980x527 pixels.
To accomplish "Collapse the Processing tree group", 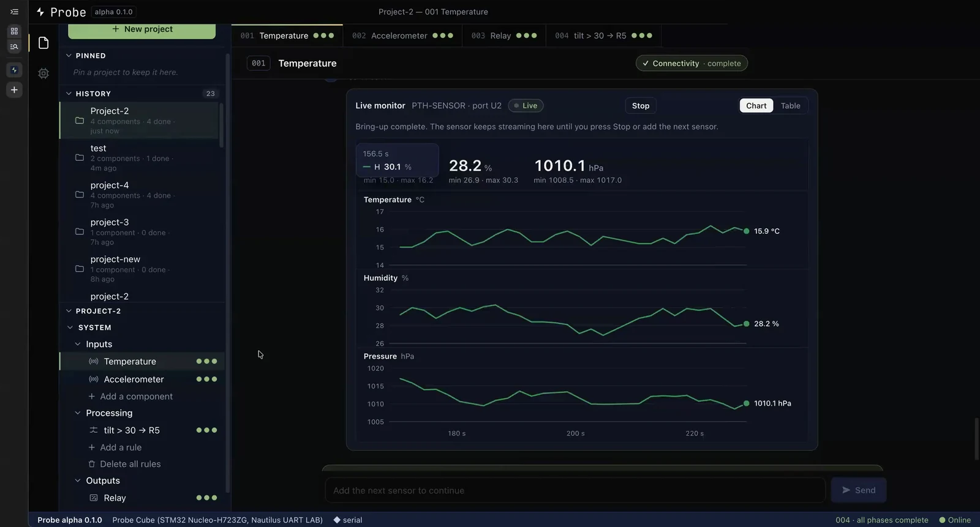I will [x=78, y=413].
